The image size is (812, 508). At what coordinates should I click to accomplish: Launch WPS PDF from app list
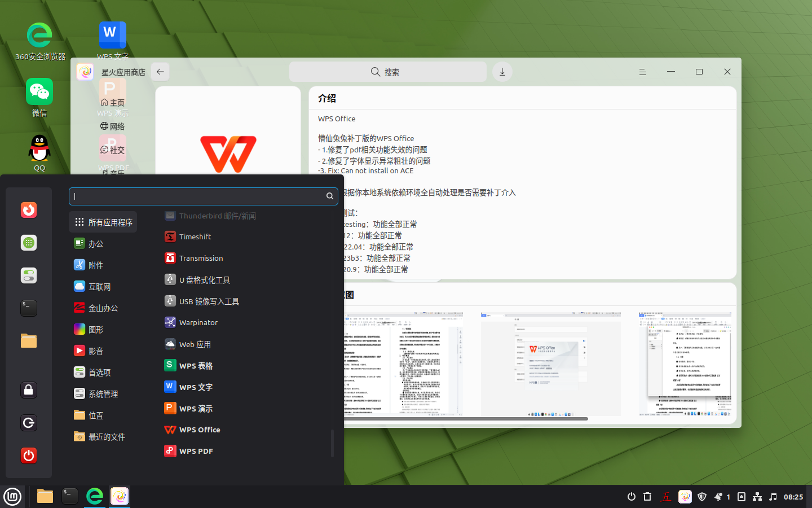tap(246, 451)
